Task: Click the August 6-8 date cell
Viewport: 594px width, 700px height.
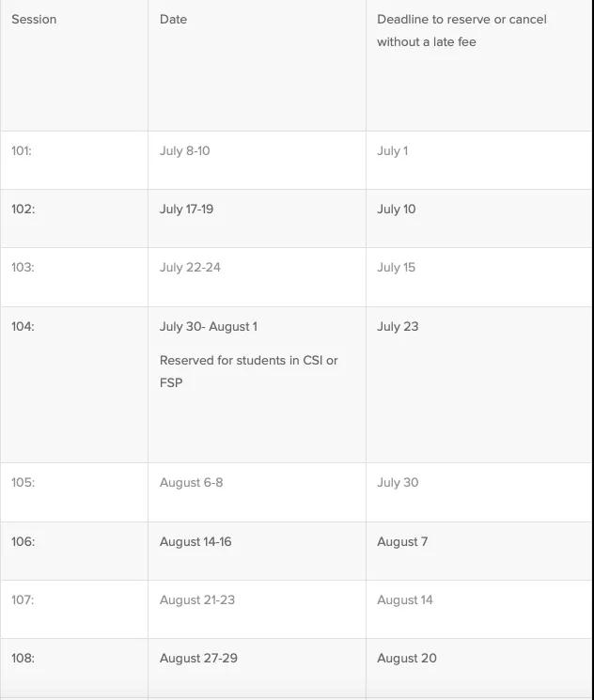Action: click(x=191, y=483)
